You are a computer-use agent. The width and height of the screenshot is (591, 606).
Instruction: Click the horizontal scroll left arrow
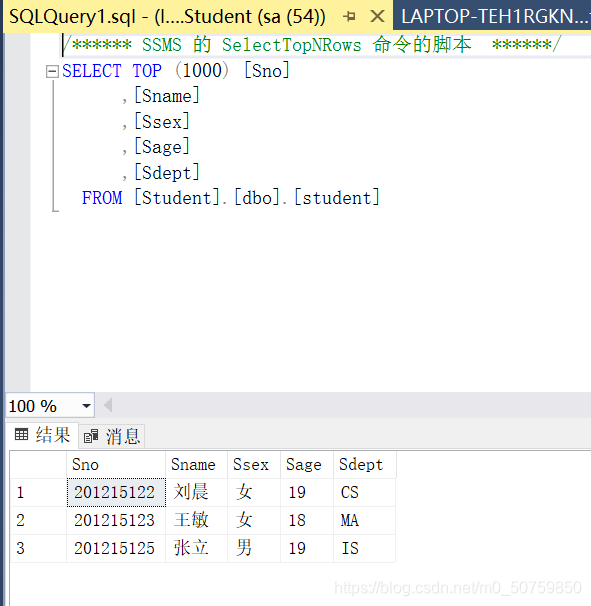click(108, 405)
